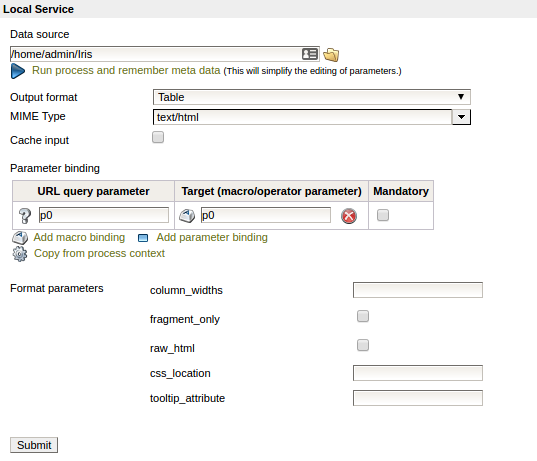Check the fragment_only option
537x461 pixels.
coord(363,316)
